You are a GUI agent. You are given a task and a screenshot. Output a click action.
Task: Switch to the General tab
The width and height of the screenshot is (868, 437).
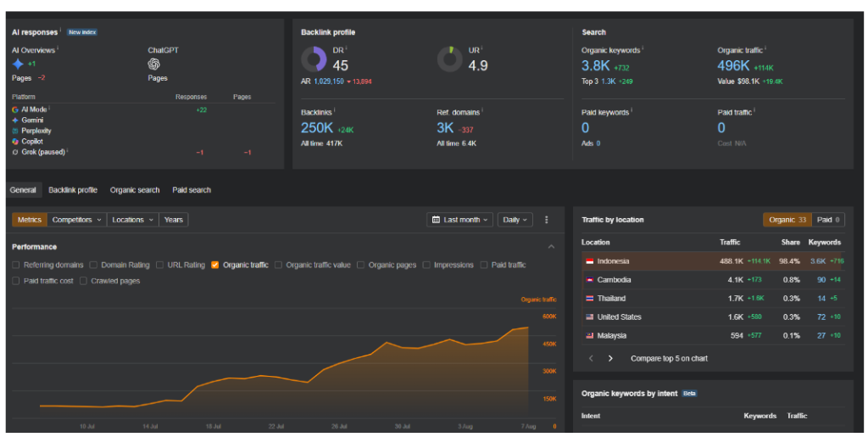point(23,190)
